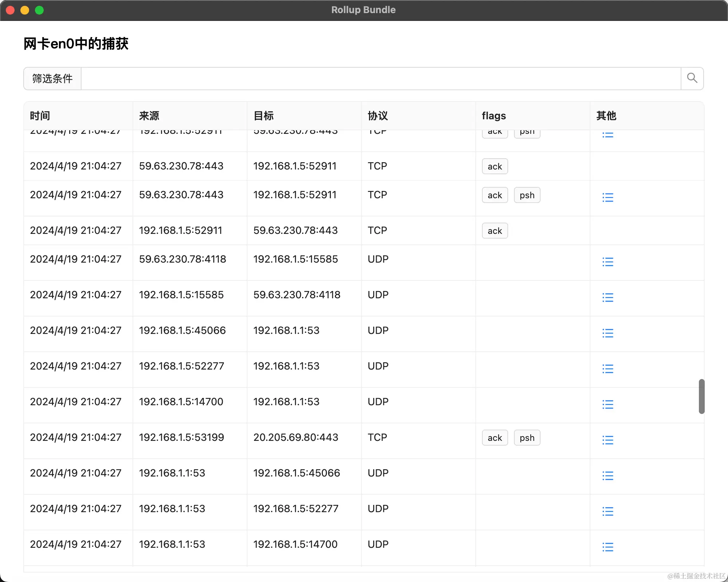The width and height of the screenshot is (728, 582).
Task: Open details icon for 192.168.1.5:45066 source row
Action: point(608,333)
